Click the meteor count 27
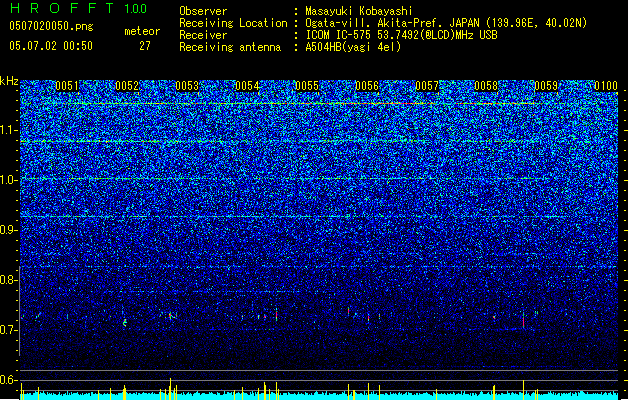 click(145, 46)
